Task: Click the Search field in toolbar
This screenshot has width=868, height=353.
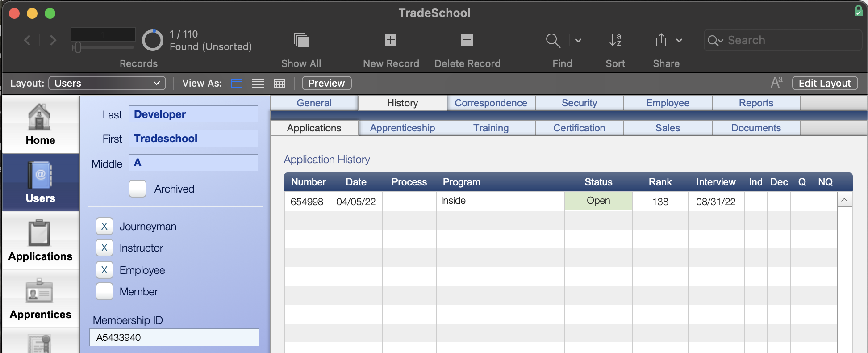Action: pyautogui.click(x=783, y=40)
